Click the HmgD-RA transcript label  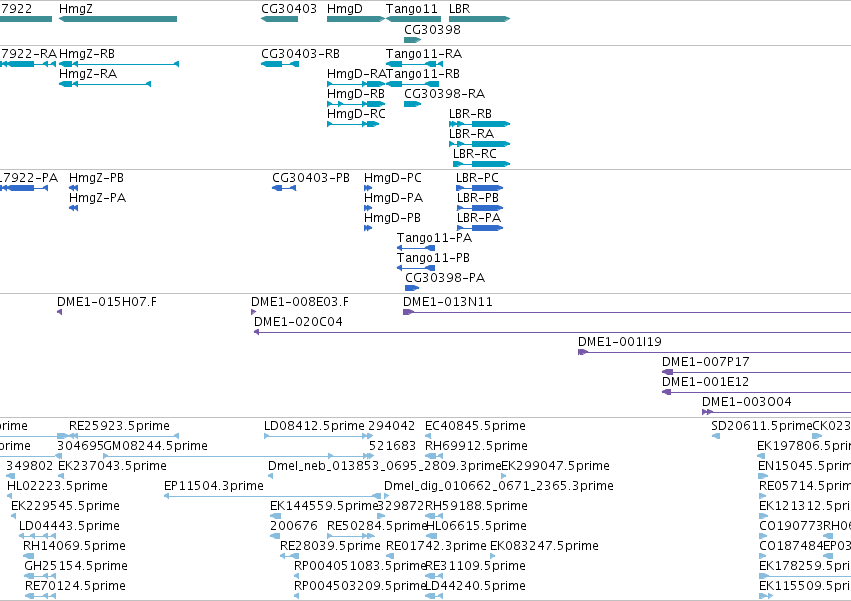357,74
